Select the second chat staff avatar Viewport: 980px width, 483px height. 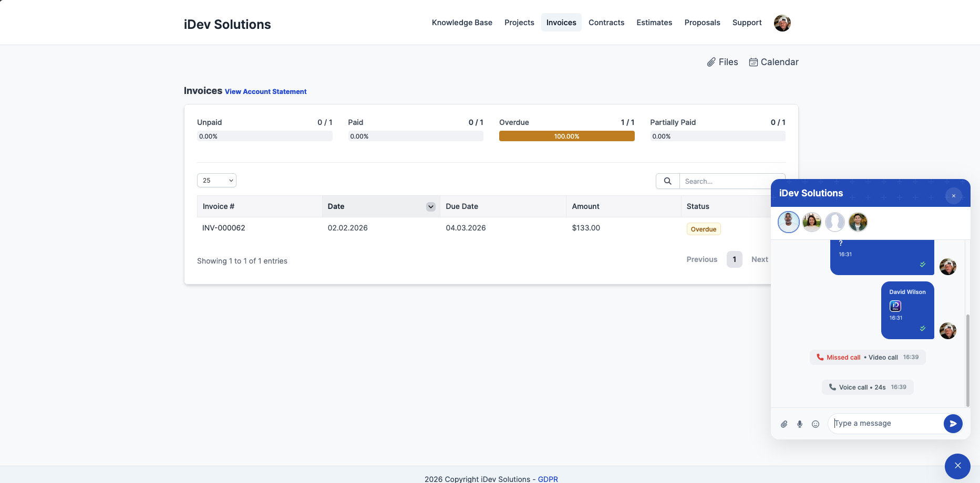click(812, 222)
